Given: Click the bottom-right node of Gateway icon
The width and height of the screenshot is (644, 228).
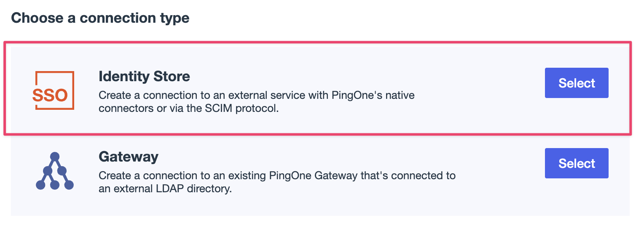Looking at the screenshot, I should click(69, 185).
